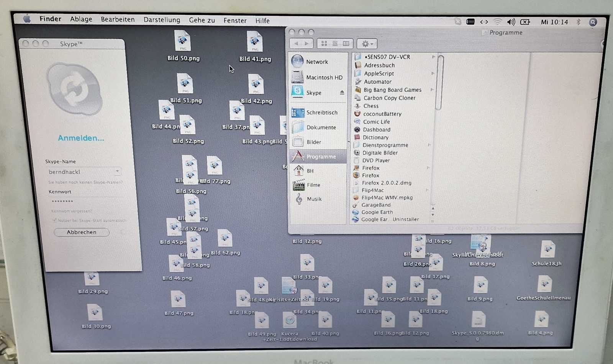Select coconutBattery in Programme list

(382, 114)
